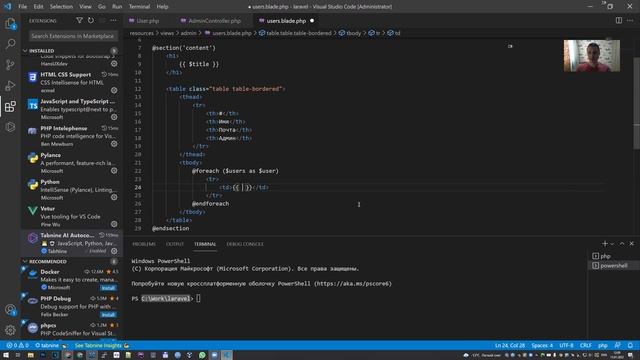Refresh the extensions list
The height and width of the screenshot is (360, 640).
91,20
